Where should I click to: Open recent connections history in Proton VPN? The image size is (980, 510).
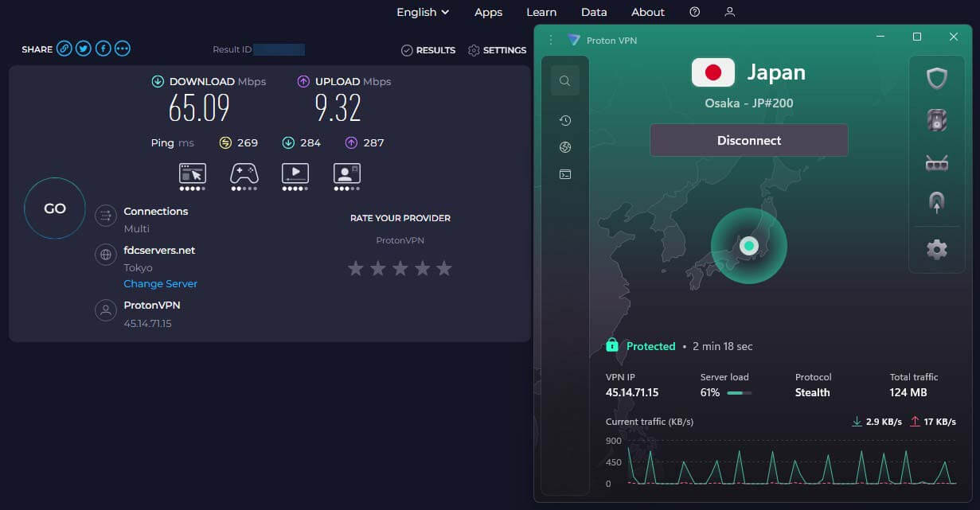click(565, 120)
